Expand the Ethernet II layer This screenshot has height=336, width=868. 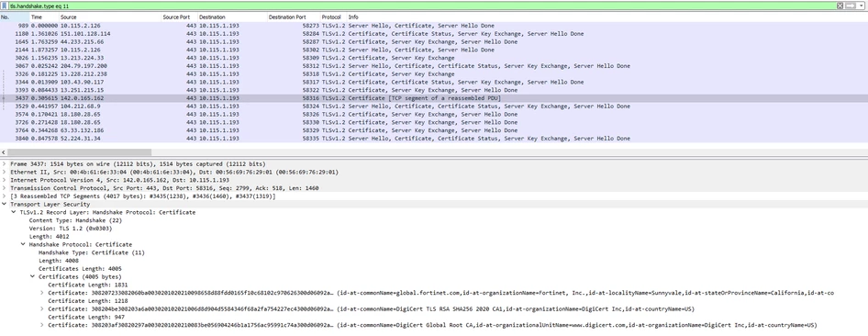coord(5,173)
